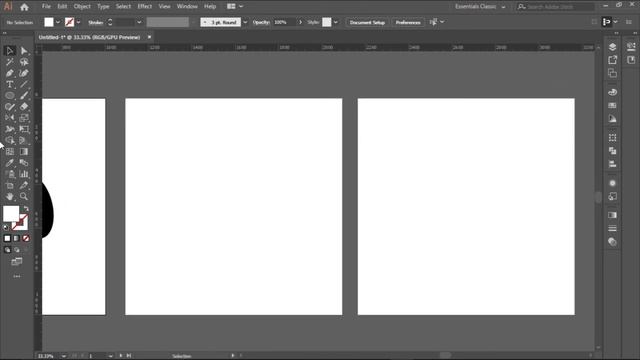
Task: Open the Object menu
Action: [x=82, y=7]
